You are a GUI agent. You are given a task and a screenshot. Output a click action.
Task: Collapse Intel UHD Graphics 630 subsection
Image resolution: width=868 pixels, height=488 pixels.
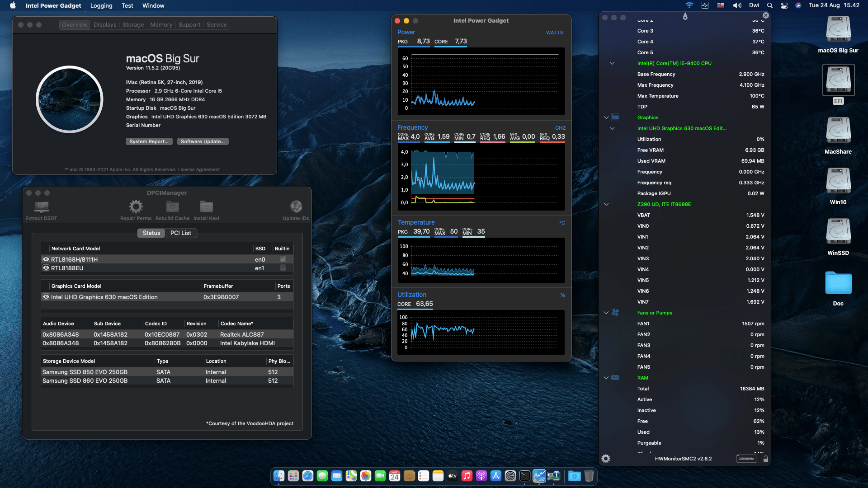pyautogui.click(x=612, y=128)
